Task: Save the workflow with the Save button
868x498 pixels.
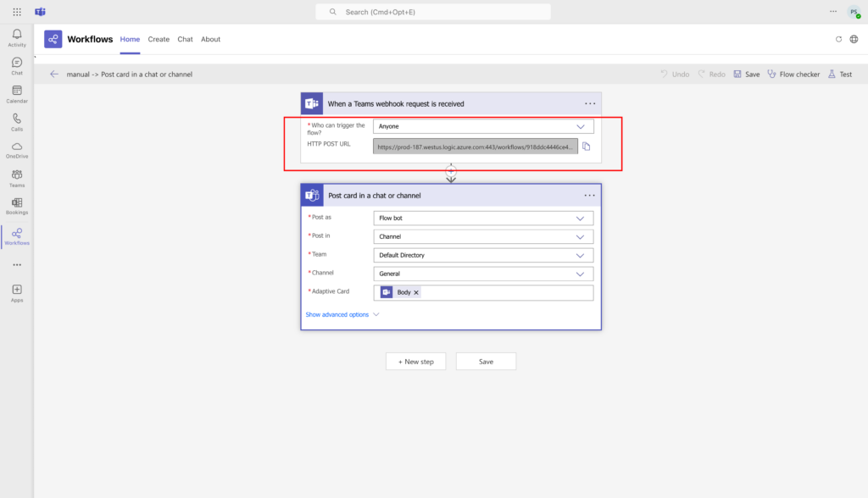Action: pos(486,361)
